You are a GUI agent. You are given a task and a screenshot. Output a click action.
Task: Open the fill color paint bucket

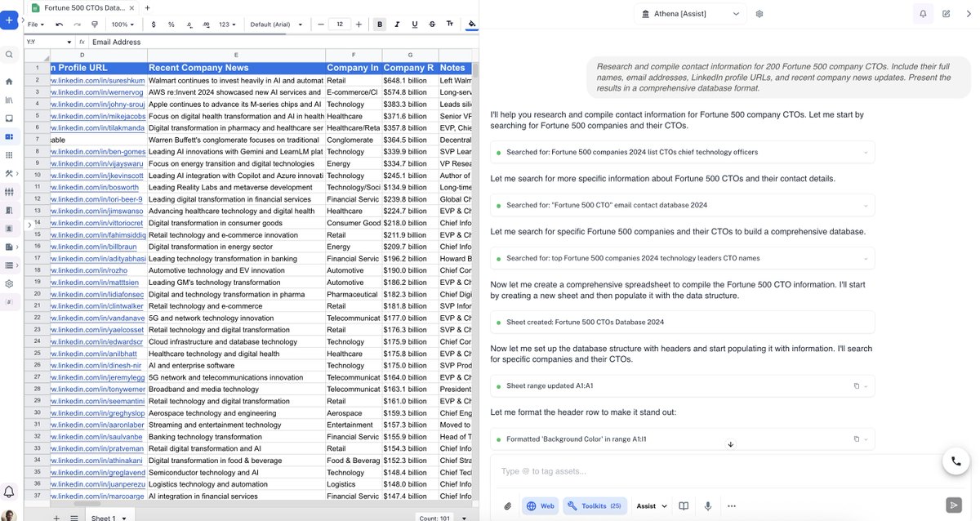471,24
